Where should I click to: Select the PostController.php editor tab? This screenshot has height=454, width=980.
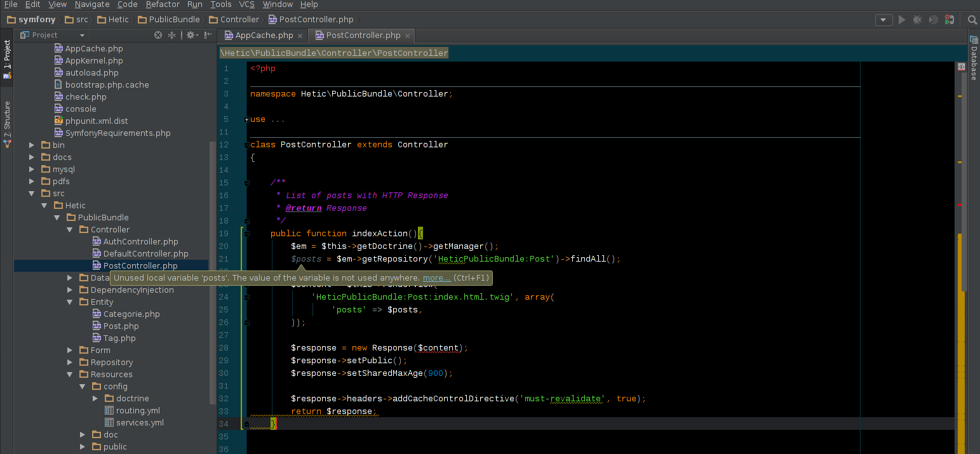coord(363,35)
